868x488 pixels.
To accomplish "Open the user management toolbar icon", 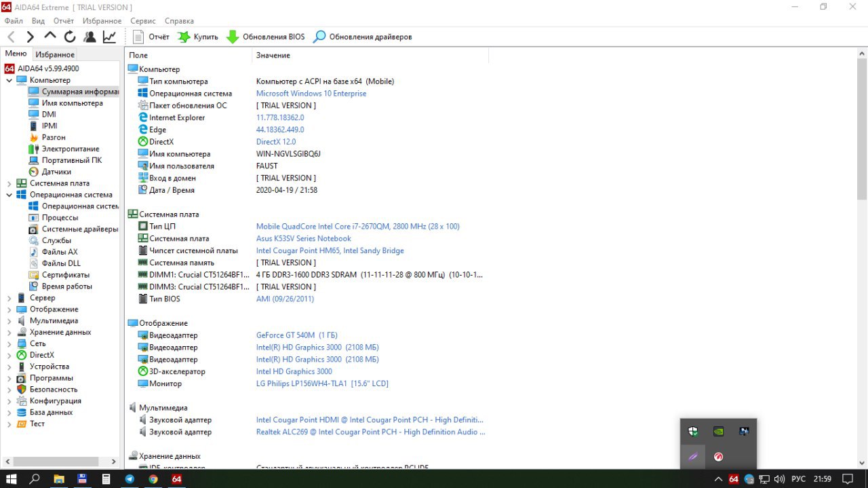I will (x=90, y=37).
